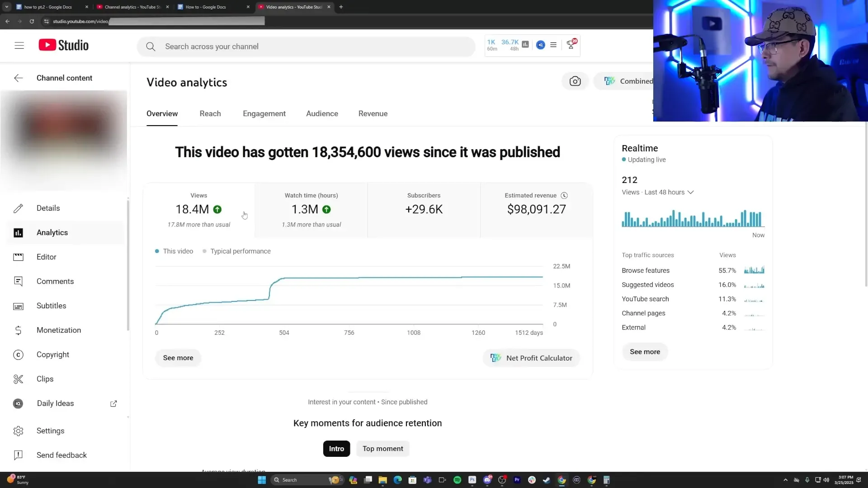Click the search magnifier icon
This screenshot has height=488, width=868.
click(151, 47)
